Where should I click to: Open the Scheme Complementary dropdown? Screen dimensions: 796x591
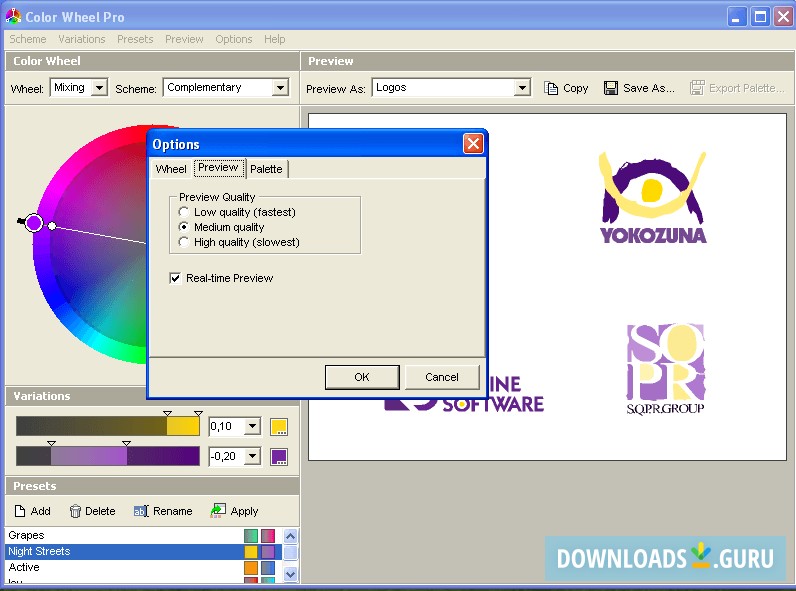click(x=280, y=88)
